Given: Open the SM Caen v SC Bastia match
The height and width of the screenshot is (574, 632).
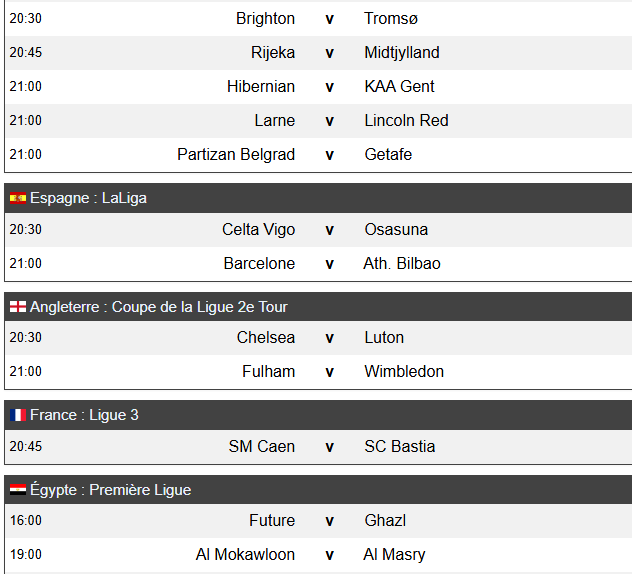Looking at the screenshot, I should click(x=318, y=447).
